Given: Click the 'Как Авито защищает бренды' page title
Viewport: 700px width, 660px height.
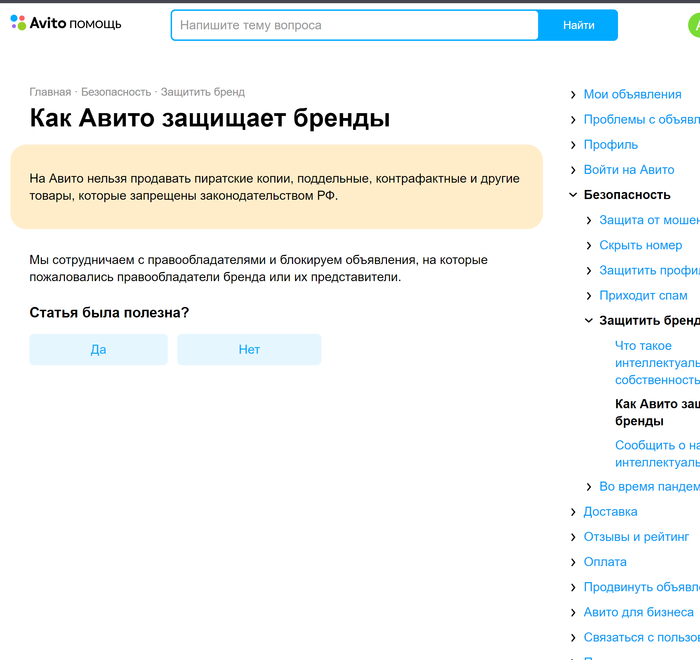Looking at the screenshot, I should click(210, 118).
